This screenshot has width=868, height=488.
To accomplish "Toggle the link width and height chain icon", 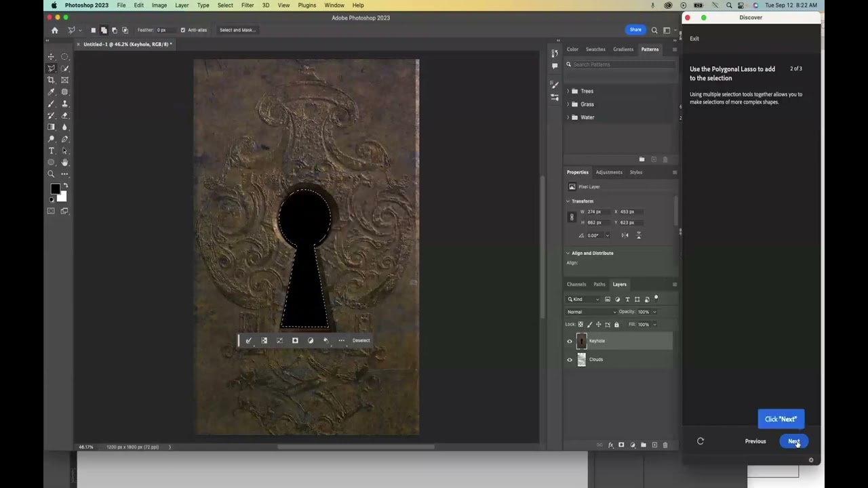I will [572, 217].
